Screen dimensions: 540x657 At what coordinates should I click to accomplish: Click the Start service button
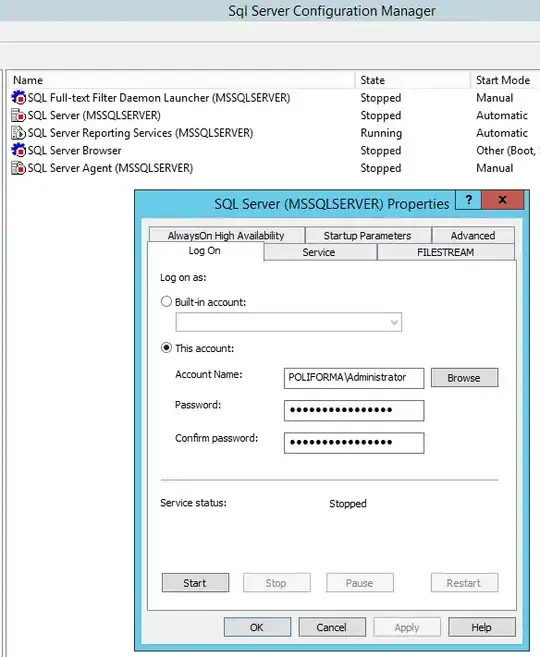click(195, 583)
